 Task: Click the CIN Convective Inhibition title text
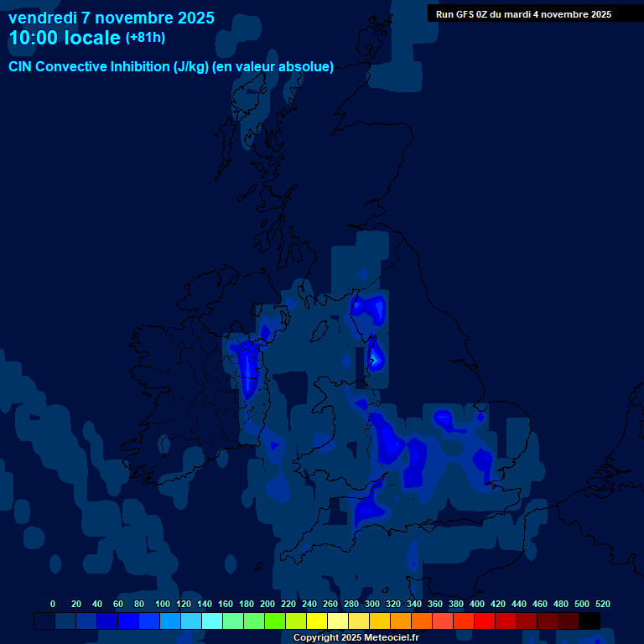pyautogui.click(x=171, y=67)
